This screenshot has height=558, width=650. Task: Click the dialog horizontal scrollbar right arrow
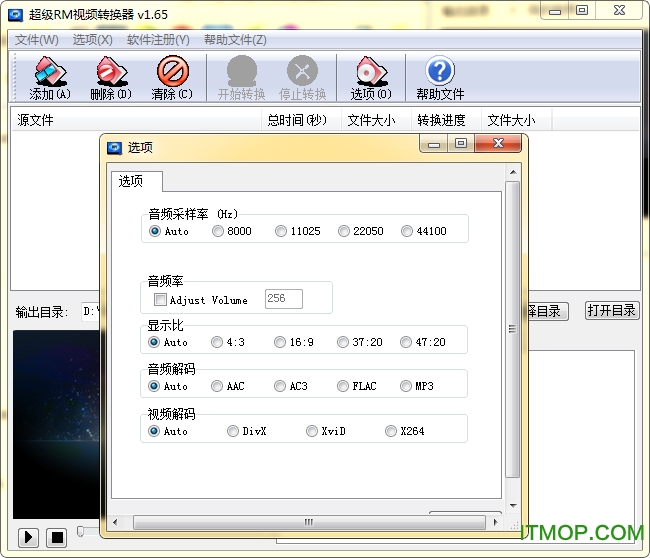(495, 522)
